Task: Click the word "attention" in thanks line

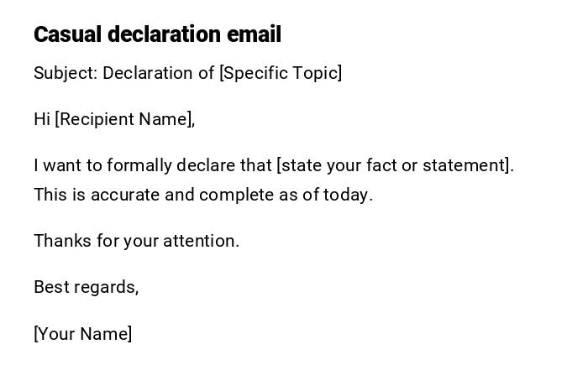Action: click(200, 241)
